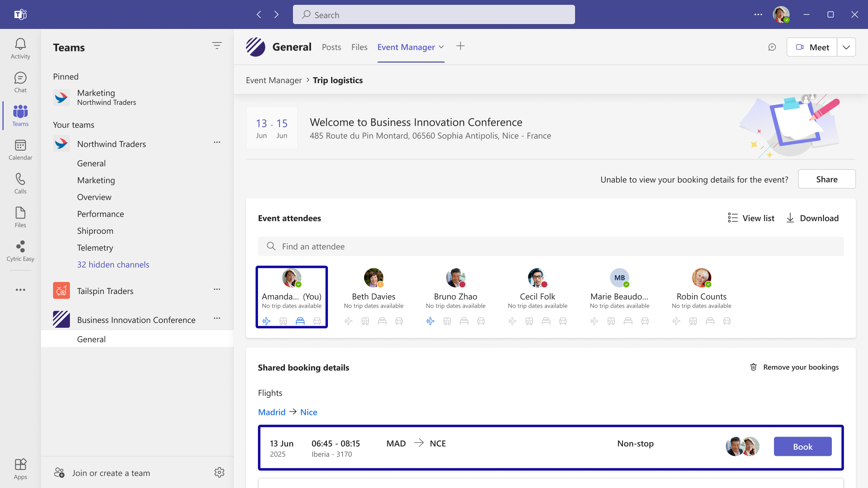Click the Book flight button
Viewport: 868px width, 488px height.
(802, 447)
